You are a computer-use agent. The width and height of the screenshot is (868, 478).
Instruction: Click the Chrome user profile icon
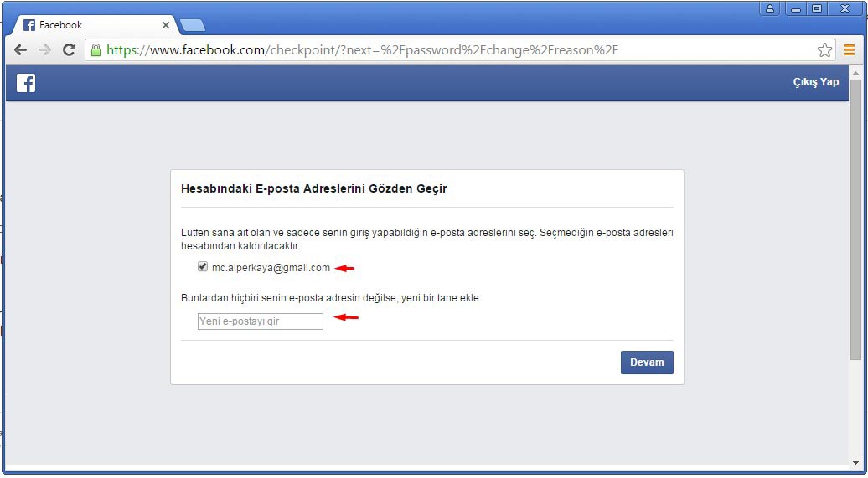coord(769,8)
